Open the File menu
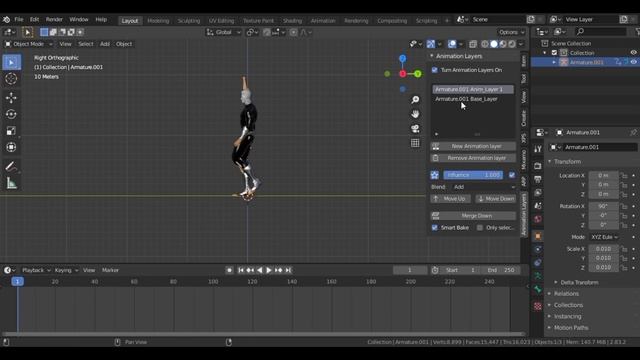This screenshot has height=360, width=640. (19, 19)
